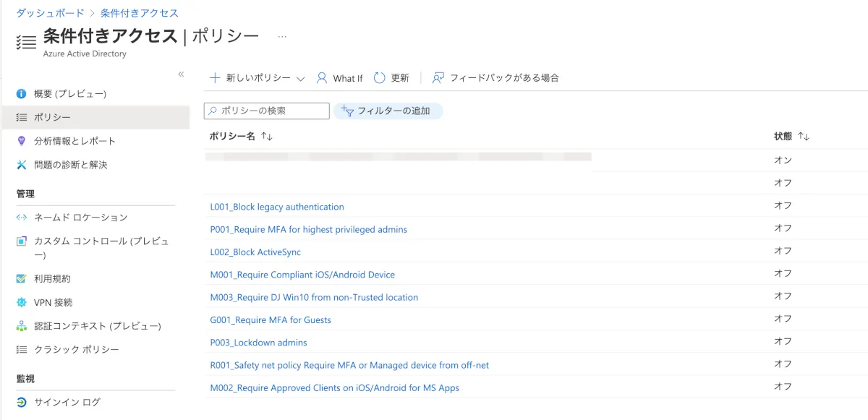Collapse the sidebar with double chevron
This screenshot has height=420, width=868.
181,74
